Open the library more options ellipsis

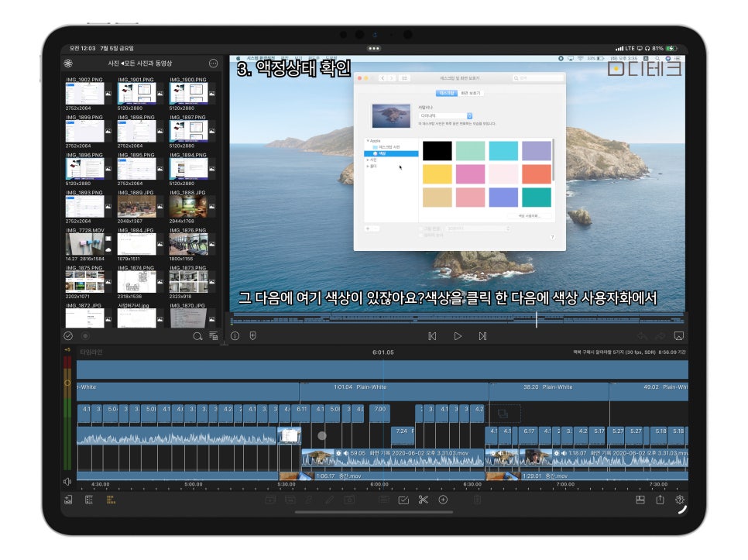(x=213, y=64)
